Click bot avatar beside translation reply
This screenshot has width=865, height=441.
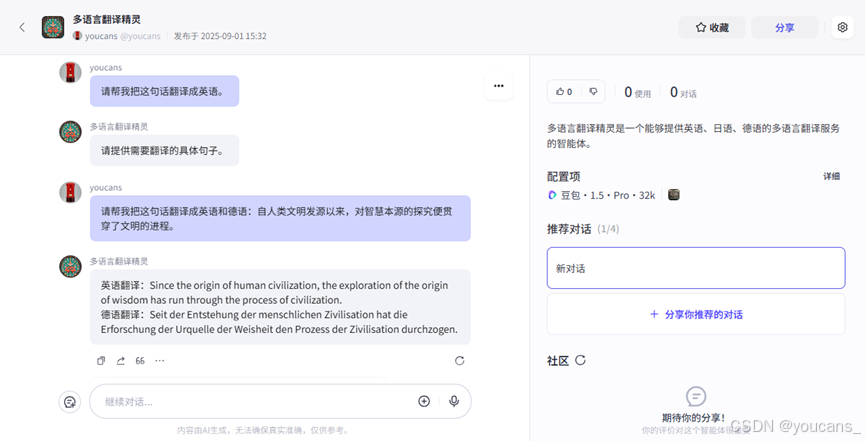click(71, 266)
